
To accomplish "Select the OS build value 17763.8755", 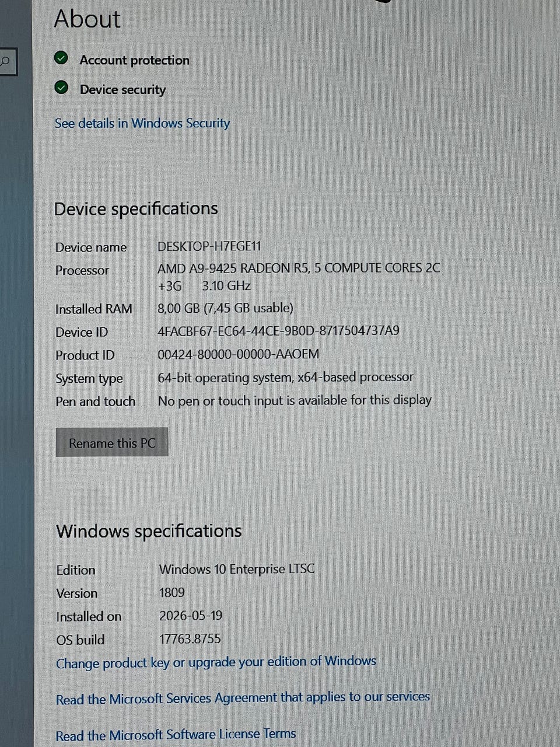I will point(190,639).
